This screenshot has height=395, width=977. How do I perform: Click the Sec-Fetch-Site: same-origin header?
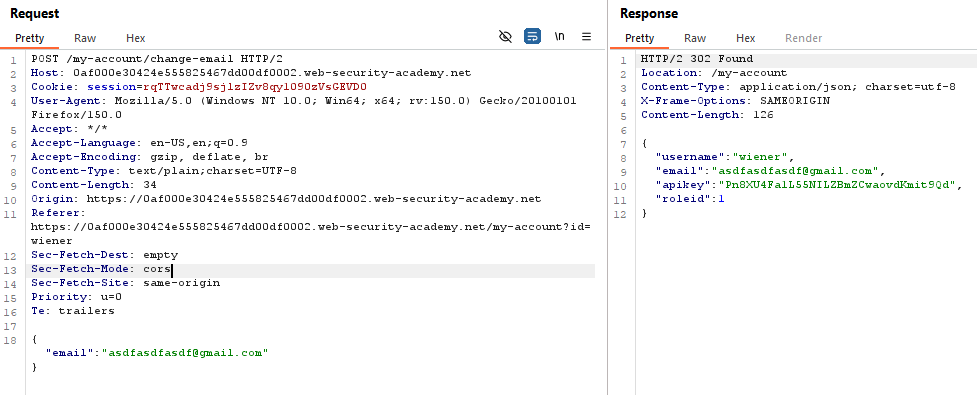click(x=125, y=283)
